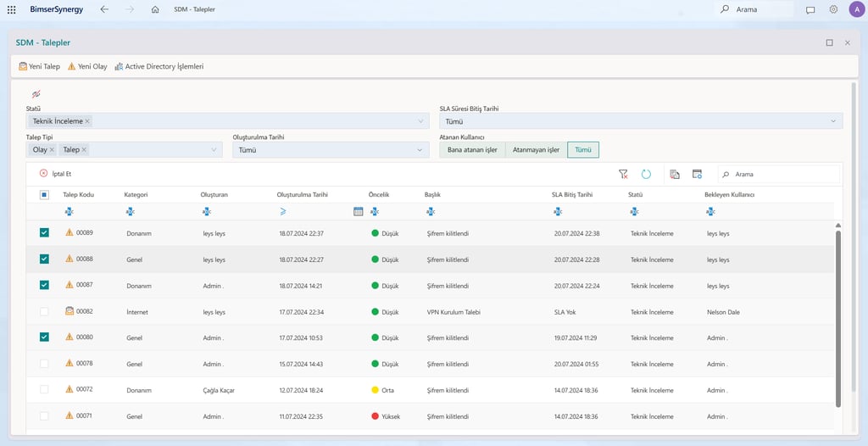Open the column chooser icon
This screenshot has width=868, height=446.
(697, 174)
